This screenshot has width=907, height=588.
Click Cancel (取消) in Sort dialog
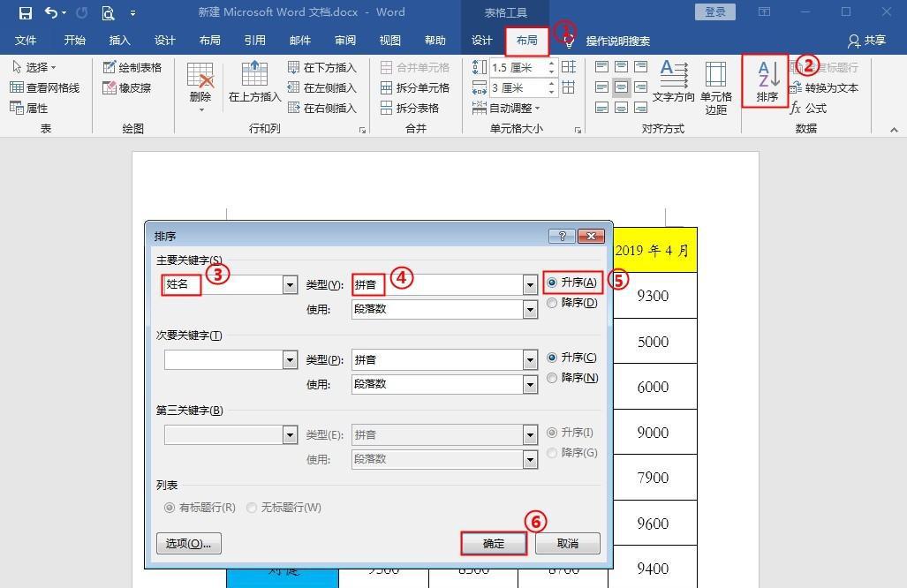coord(568,544)
